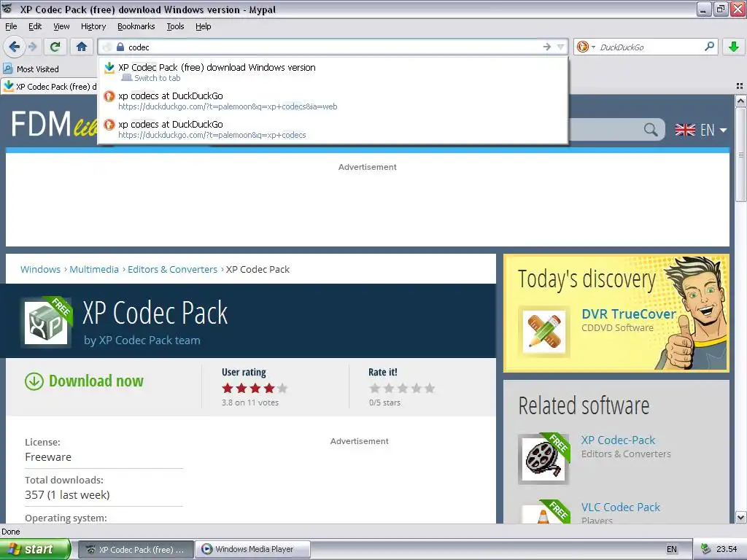Viewport: 747px width, 560px height.
Task: Click the green download circle arrow icon
Action: (34, 381)
